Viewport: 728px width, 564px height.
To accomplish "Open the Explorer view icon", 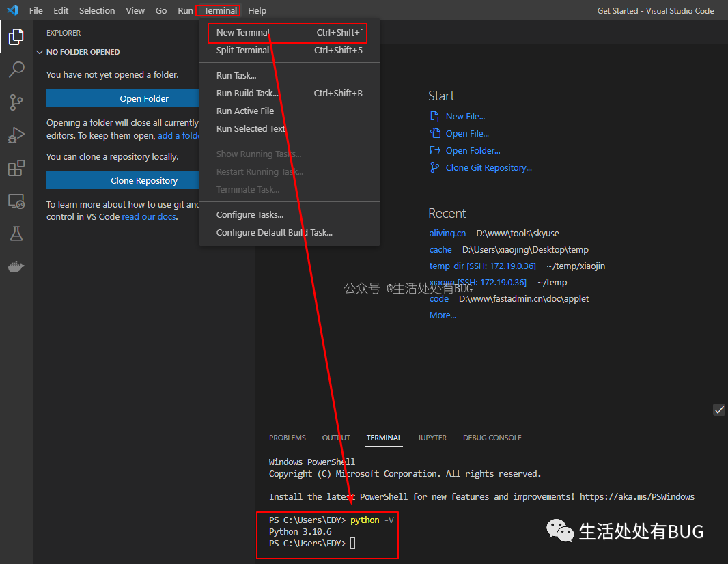I will 16,37.
